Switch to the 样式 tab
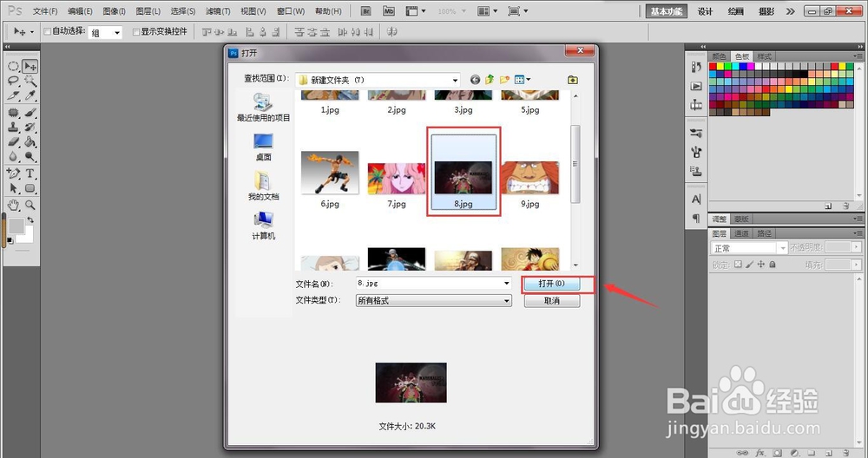 click(x=764, y=56)
